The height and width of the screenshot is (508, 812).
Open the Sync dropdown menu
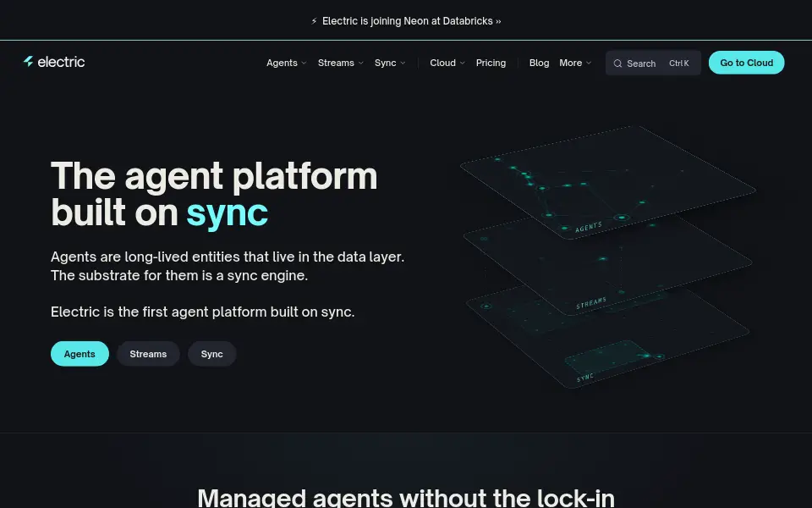(x=390, y=63)
